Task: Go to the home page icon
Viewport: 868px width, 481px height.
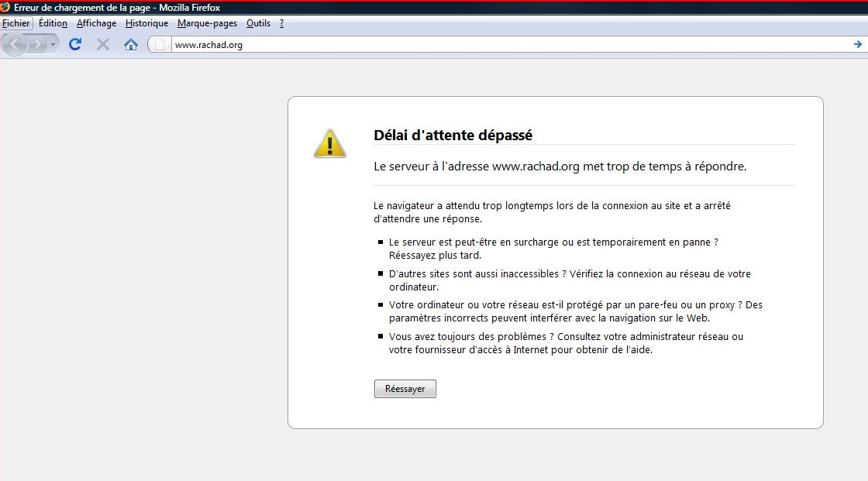Action: tap(131, 44)
